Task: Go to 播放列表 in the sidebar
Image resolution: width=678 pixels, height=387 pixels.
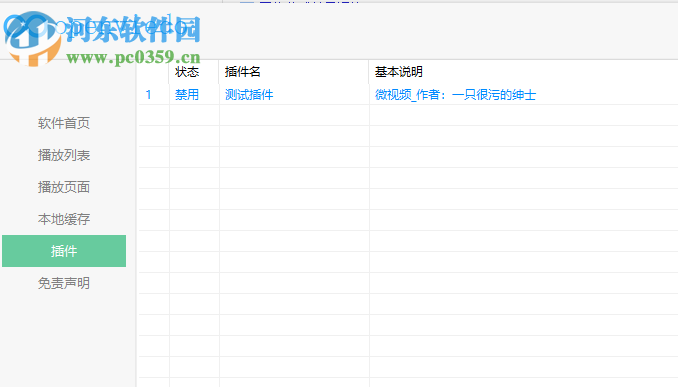Action: point(64,155)
